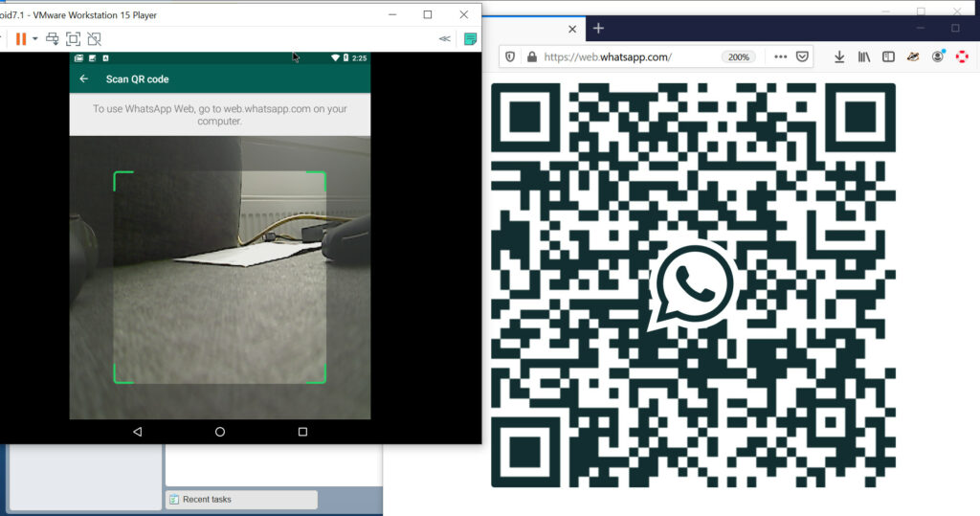Open the green VMware notes icon
Image resolution: width=980 pixels, height=516 pixels.
click(471, 39)
